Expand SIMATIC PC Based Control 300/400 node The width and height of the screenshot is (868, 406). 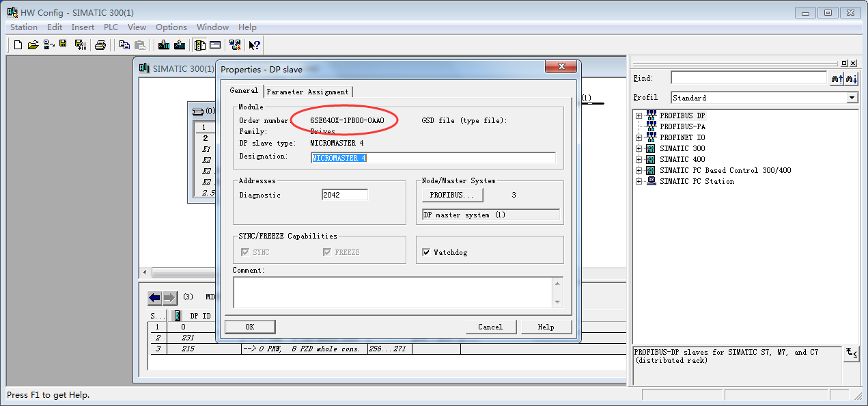click(x=639, y=170)
